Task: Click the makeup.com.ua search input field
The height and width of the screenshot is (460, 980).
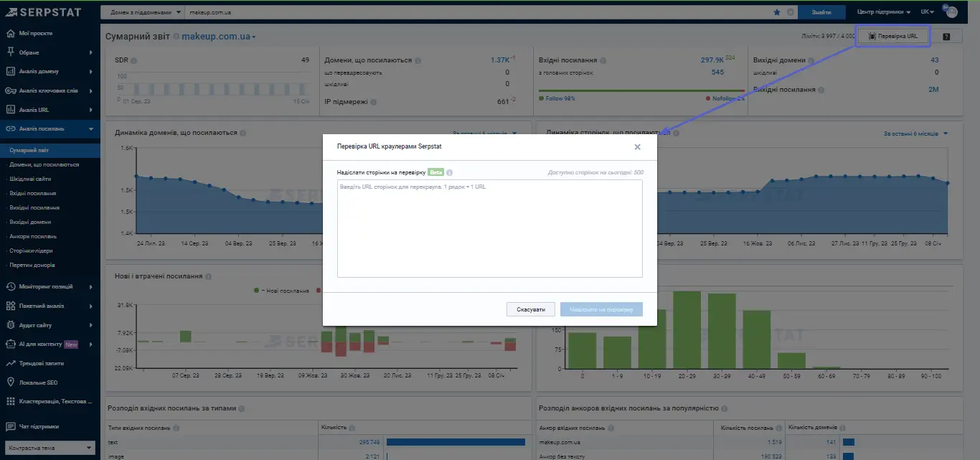Action: click(477, 12)
